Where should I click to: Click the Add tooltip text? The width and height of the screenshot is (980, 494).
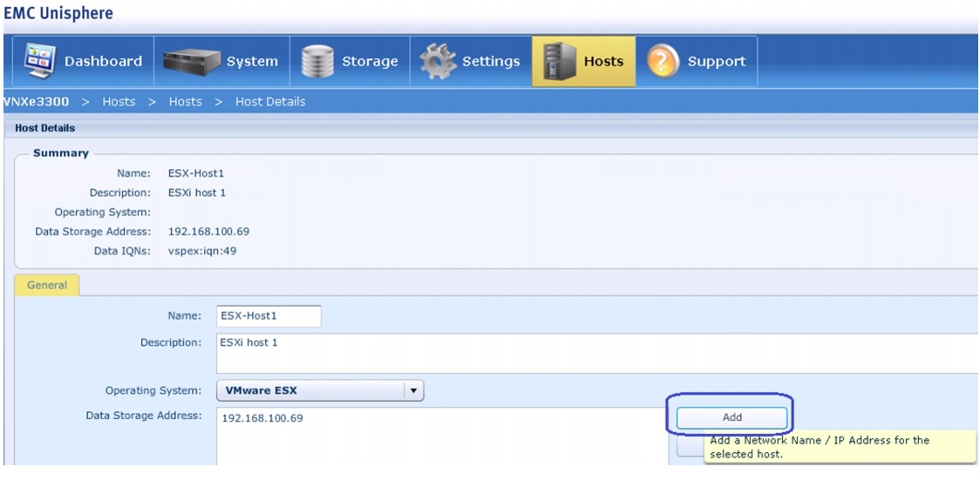[x=820, y=447]
